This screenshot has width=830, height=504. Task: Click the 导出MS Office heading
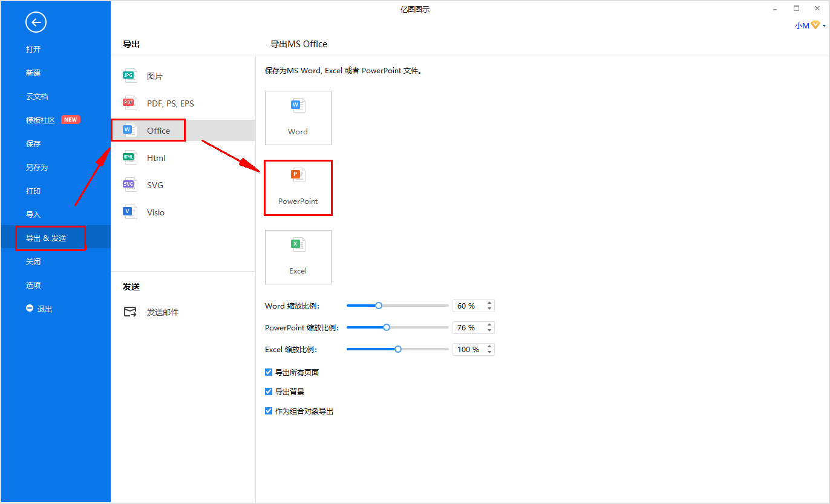pos(299,44)
